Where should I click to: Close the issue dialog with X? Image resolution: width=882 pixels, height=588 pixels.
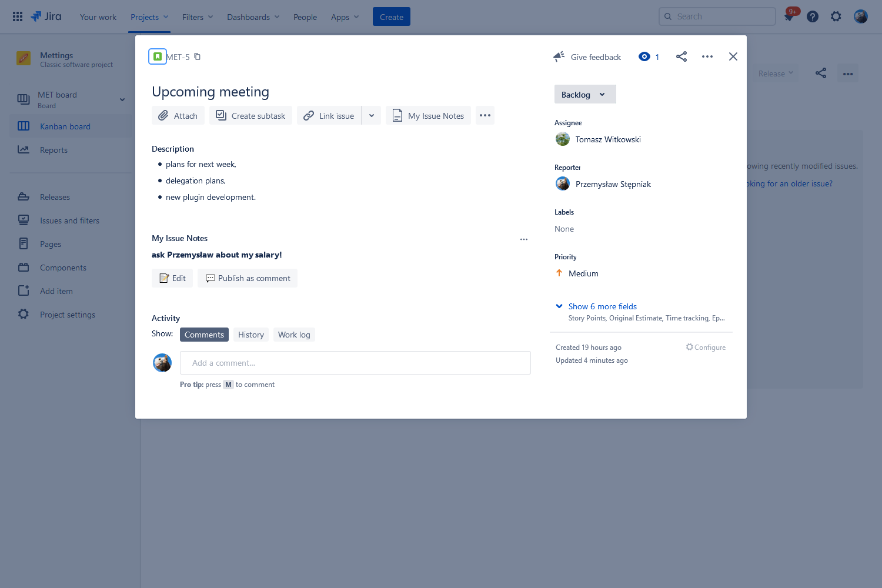point(733,56)
